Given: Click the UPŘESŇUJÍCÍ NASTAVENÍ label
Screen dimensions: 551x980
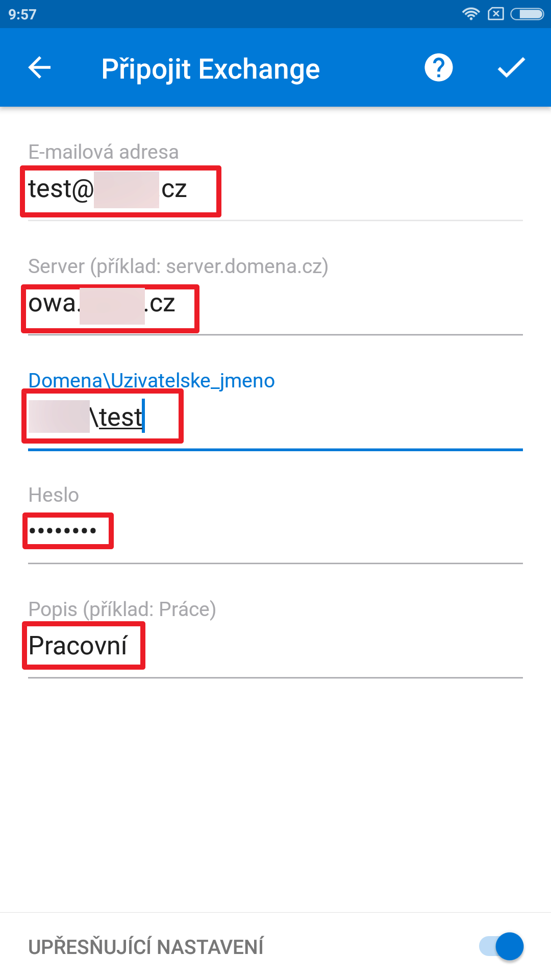Looking at the screenshot, I should [146, 947].
